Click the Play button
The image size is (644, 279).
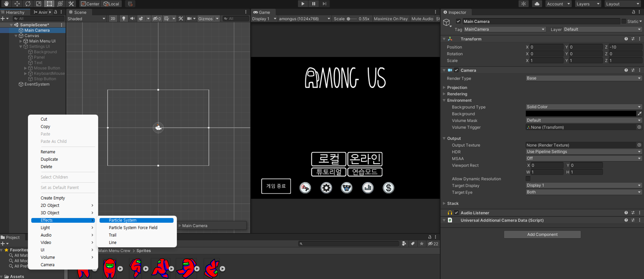[302, 4]
